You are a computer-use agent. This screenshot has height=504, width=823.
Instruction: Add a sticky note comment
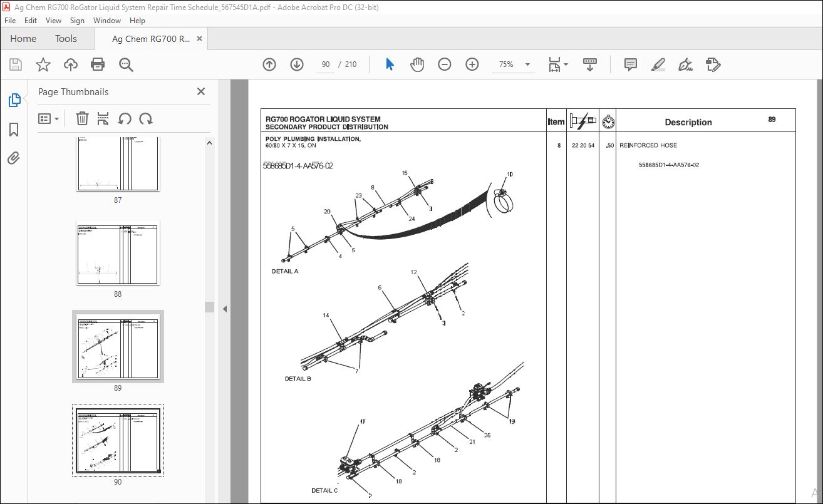click(631, 64)
